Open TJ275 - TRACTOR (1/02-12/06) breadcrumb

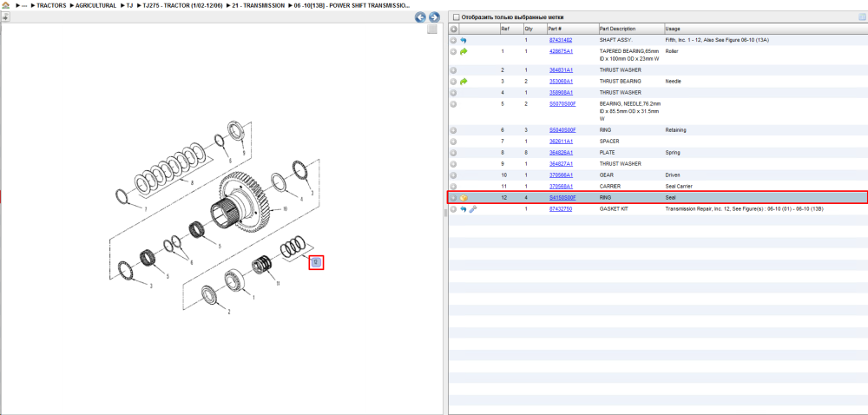[182, 5]
